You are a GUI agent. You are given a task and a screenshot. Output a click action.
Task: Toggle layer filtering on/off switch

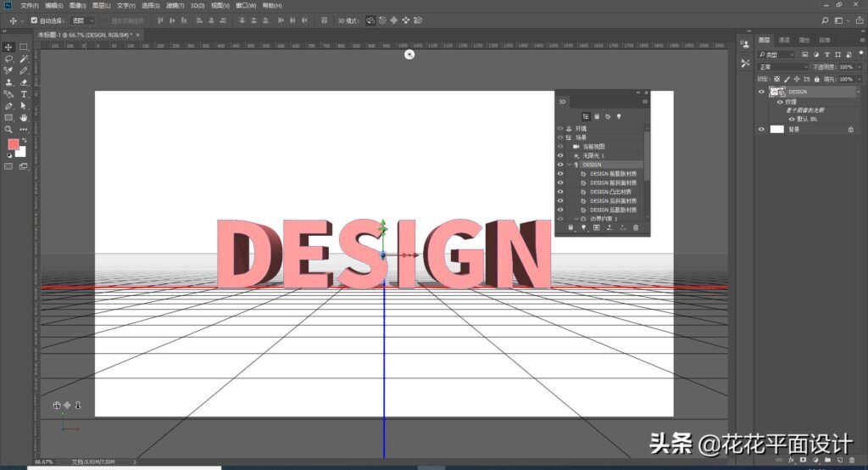tap(861, 53)
